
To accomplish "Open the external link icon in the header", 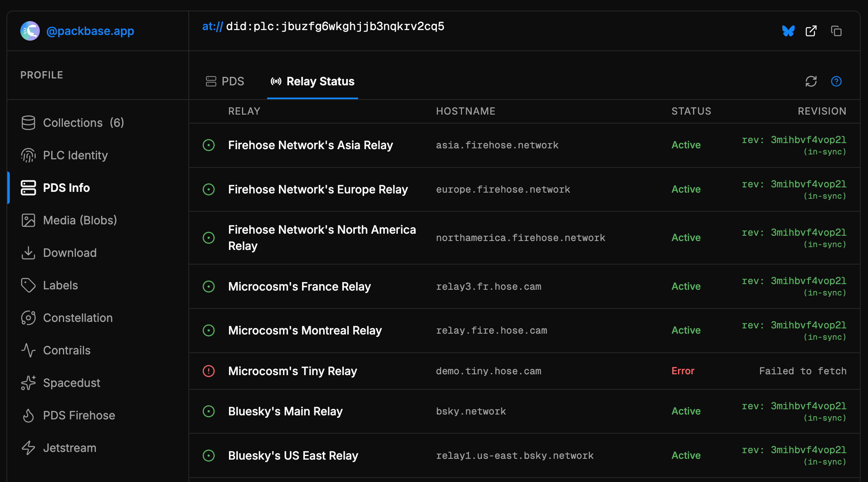I will [811, 31].
